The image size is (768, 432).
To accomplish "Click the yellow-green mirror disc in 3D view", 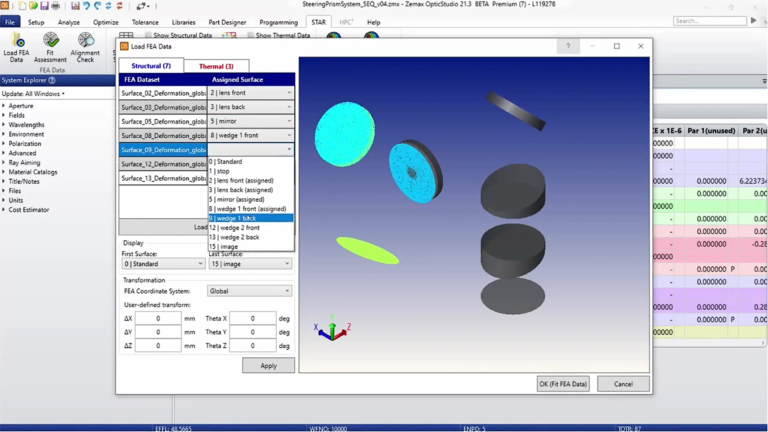I will pos(367,250).
